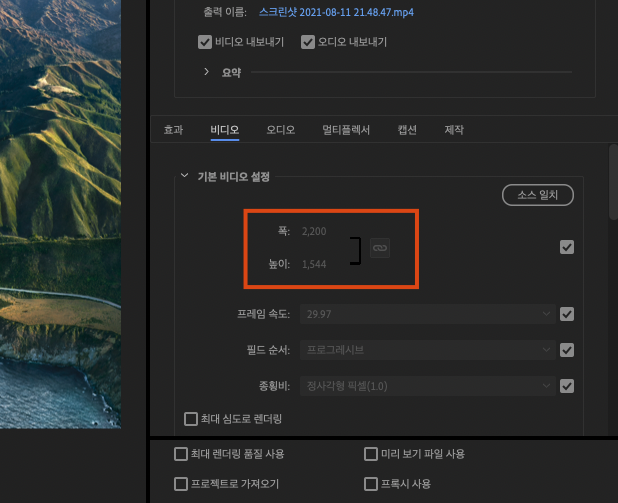
Task: Uncheck 오디오 내보내기 checkbox
Action: (x=308, y=42)
